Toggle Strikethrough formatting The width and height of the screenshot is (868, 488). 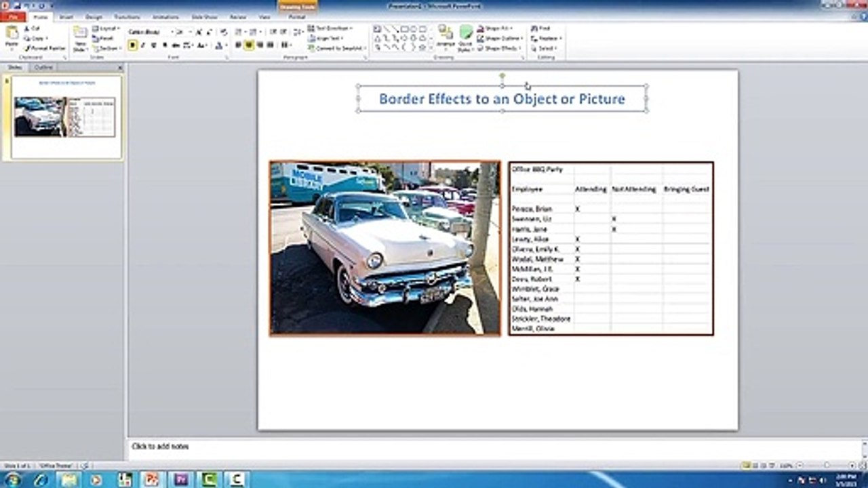[176, 45]
